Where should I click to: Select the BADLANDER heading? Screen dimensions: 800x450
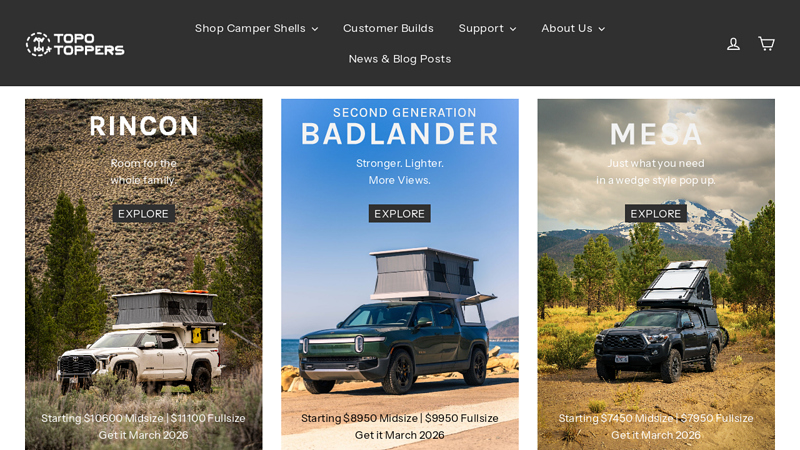[x=399, y=134]
